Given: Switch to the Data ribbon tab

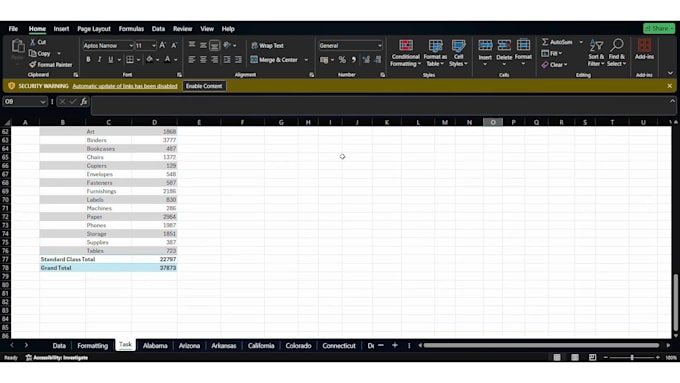Looking at the screenshot, I should 158,29.
